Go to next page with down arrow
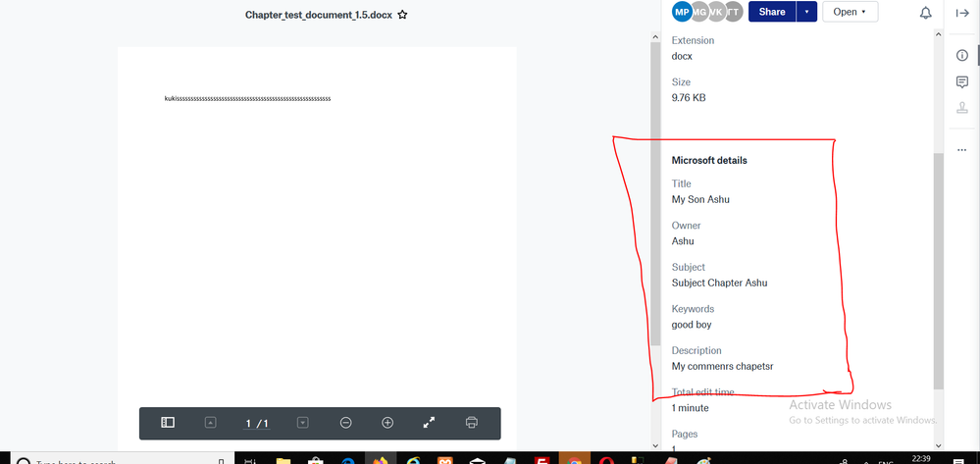 click(302, 423)
